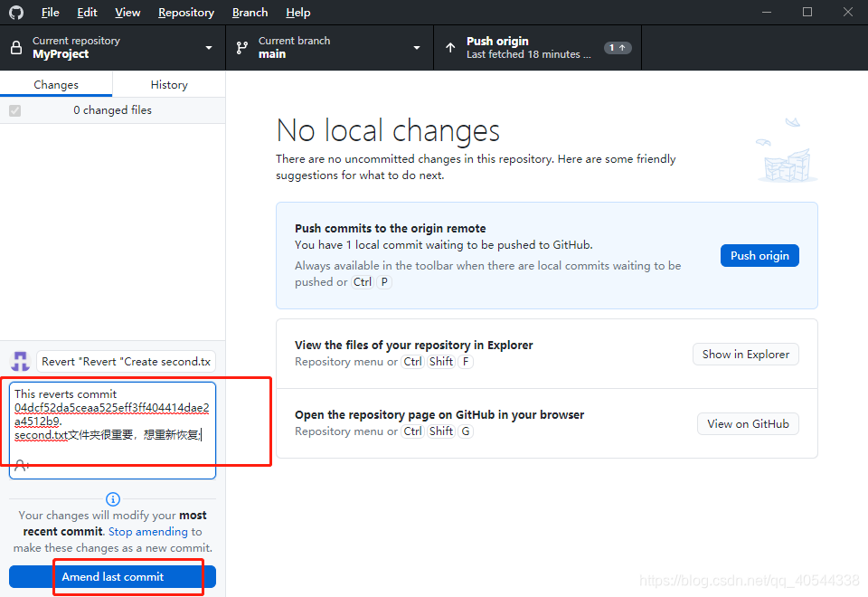Switch to the Changes tab
Viewport: 868px width, 597px height.
point(56,84)
